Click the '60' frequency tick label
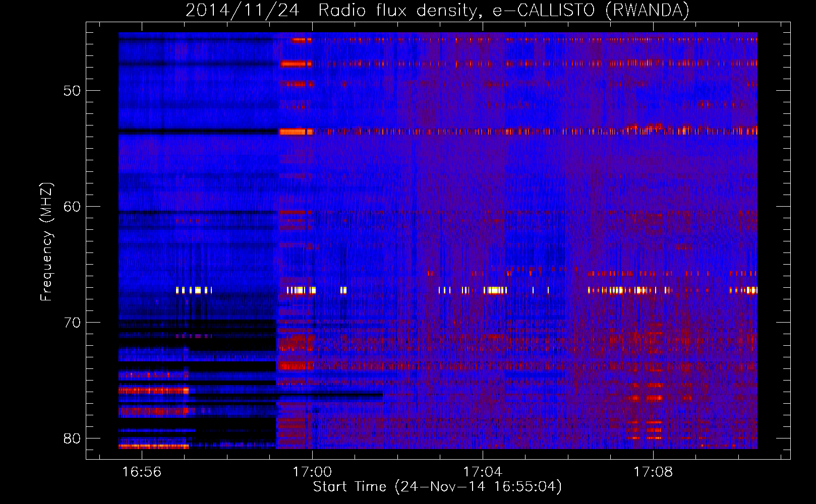Viewport: 816px width, 504px height. (72, 207)
